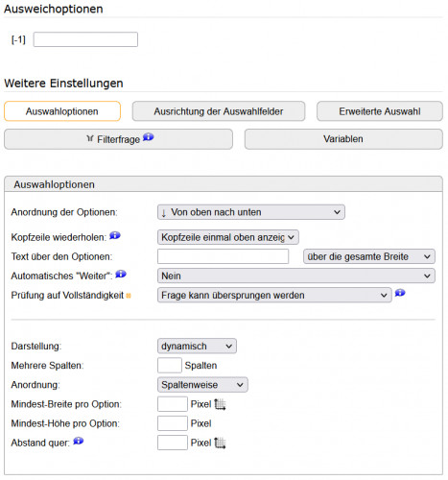The image size is (448, 480).
Task: Expand Darstellung dropdown showing dynamisch
Action: point(197,346)
